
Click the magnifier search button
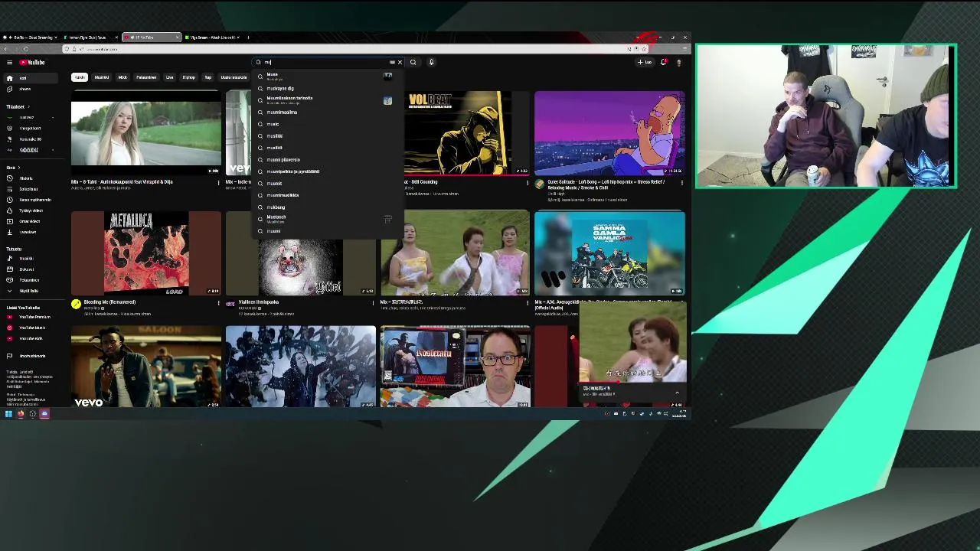[413, 62]
